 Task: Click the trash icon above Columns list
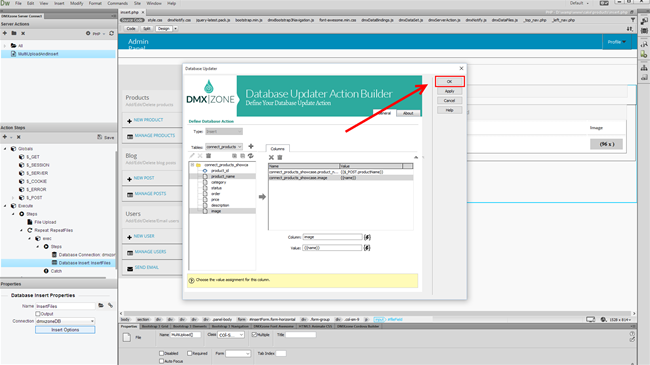pos(280,158)
